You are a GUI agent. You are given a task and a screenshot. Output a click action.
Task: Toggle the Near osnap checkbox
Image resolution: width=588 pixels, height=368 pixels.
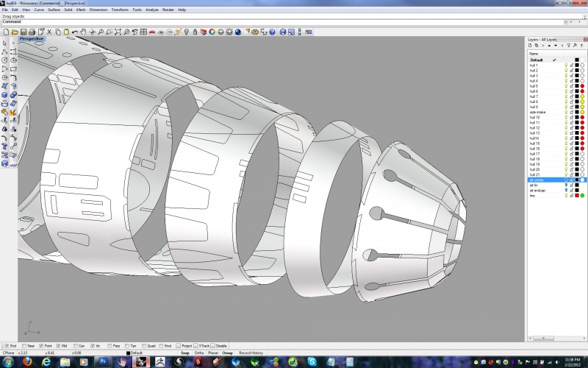tap(24, 346)
